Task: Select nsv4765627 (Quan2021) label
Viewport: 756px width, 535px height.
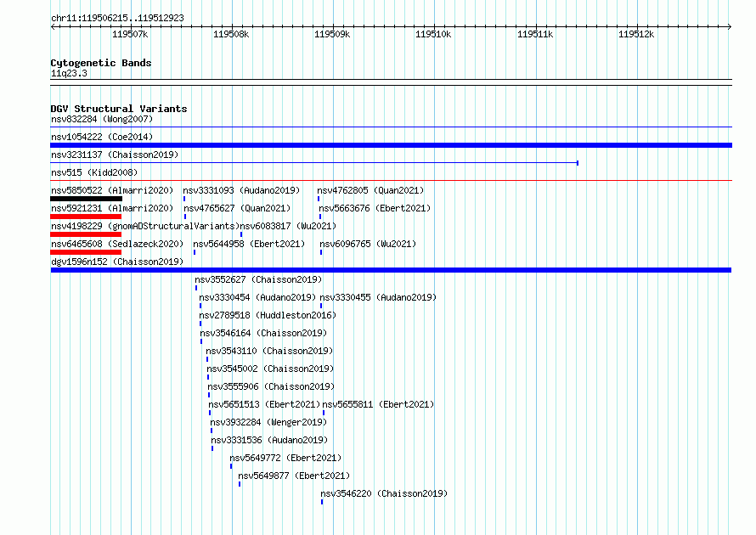Action: 237,208
